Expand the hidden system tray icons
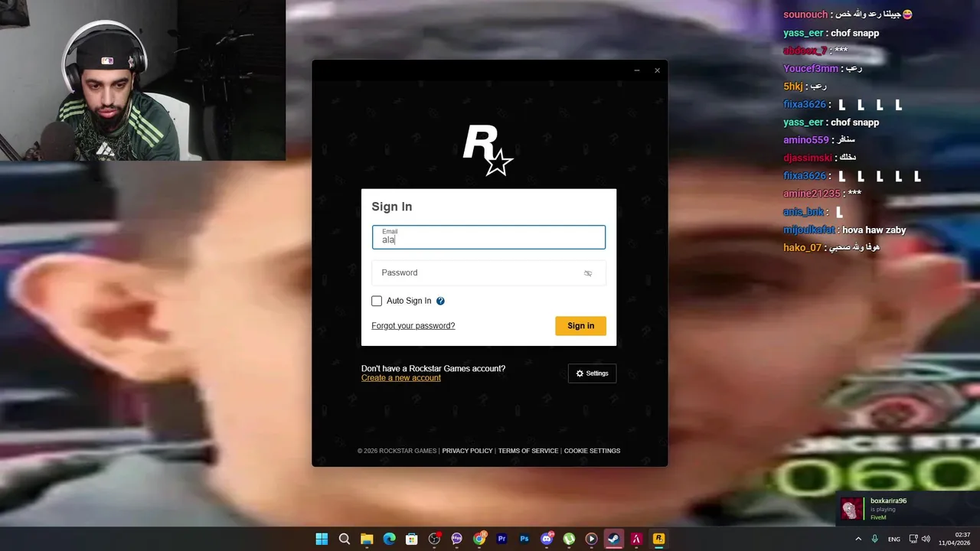 [x=858, y=539]
